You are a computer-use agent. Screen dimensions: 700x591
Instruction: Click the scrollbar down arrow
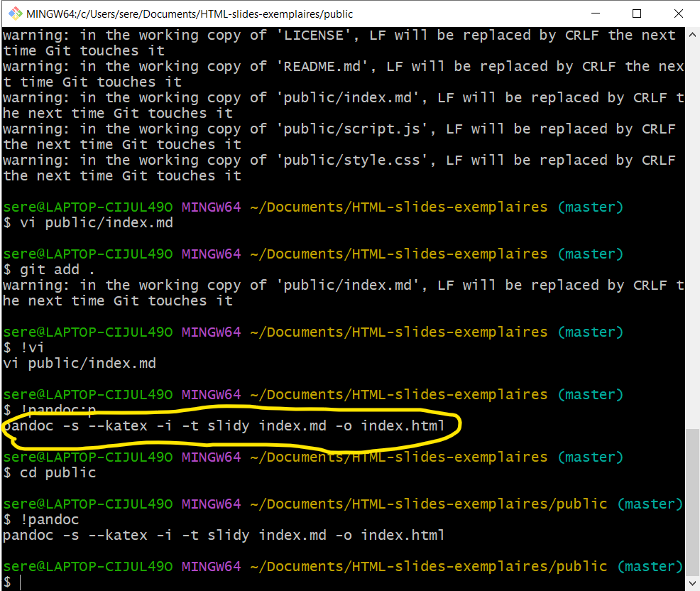(693, 584)
